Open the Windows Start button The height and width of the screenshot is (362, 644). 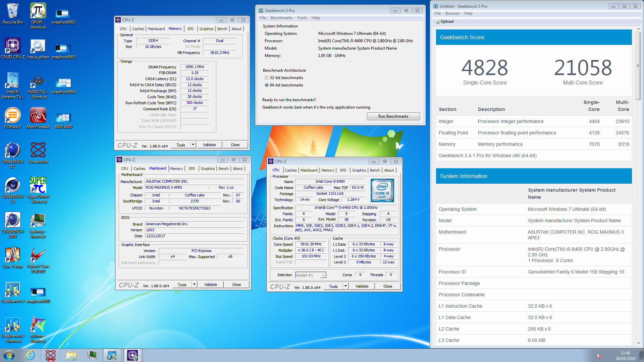point(9,355)
